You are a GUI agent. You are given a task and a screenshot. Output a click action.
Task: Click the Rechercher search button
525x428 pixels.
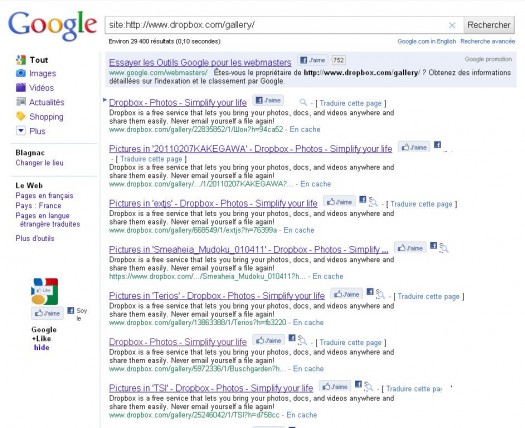pyautogui.click(x=489, y=25)
